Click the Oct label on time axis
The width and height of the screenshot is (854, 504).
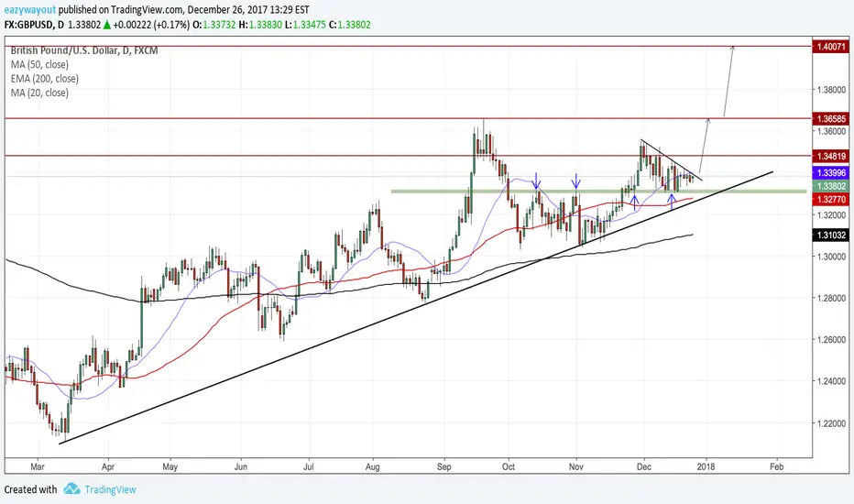[509, 467]
